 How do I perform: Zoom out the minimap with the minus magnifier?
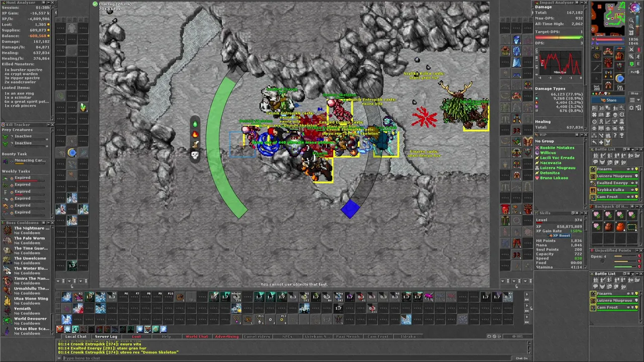point(631,20)
